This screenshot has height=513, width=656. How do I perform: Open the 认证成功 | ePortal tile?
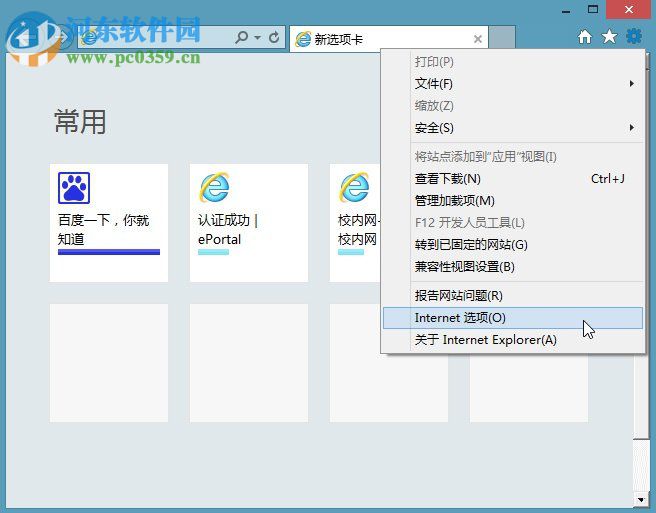pyautogui.click(x=249, y=223)
